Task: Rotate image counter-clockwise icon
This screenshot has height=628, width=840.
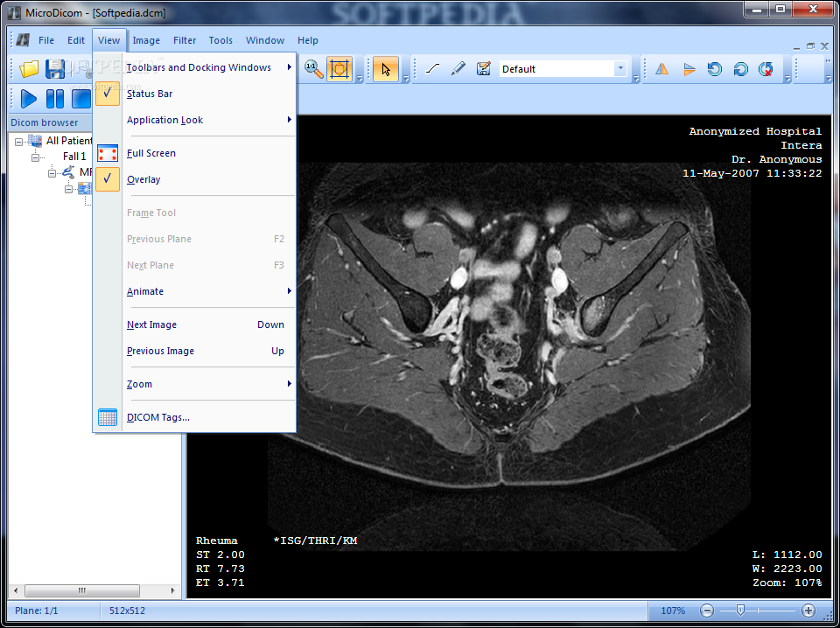Action: (x=715, y=69)
